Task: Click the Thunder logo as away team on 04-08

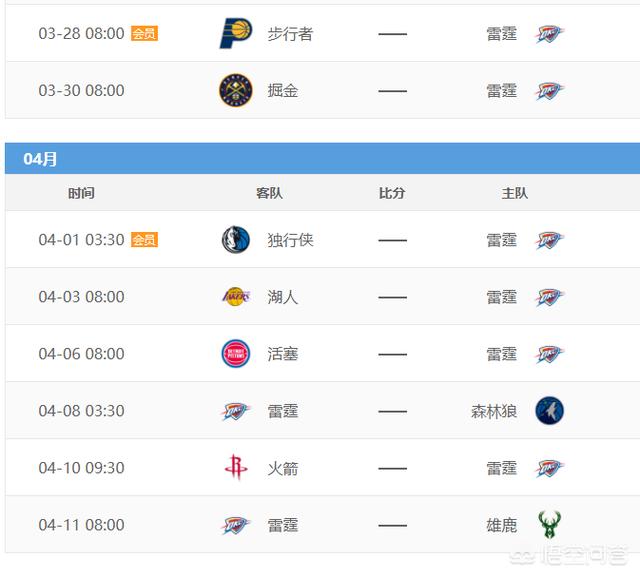Action: (236, 411)
